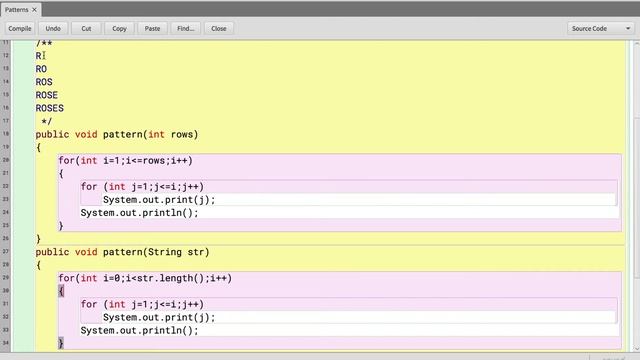
Task: Click System.out.print(j); on line 23
Action: pos(159,200)
